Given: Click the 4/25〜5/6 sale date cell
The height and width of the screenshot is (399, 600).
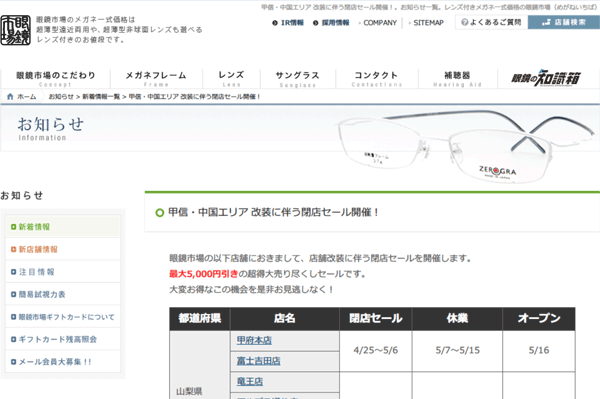Looking at the screenshot, I should pos(375,350).
